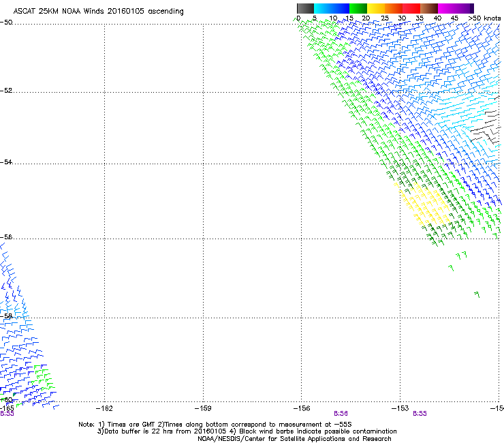Click the '>50 knots' legend label

(484, 18)
